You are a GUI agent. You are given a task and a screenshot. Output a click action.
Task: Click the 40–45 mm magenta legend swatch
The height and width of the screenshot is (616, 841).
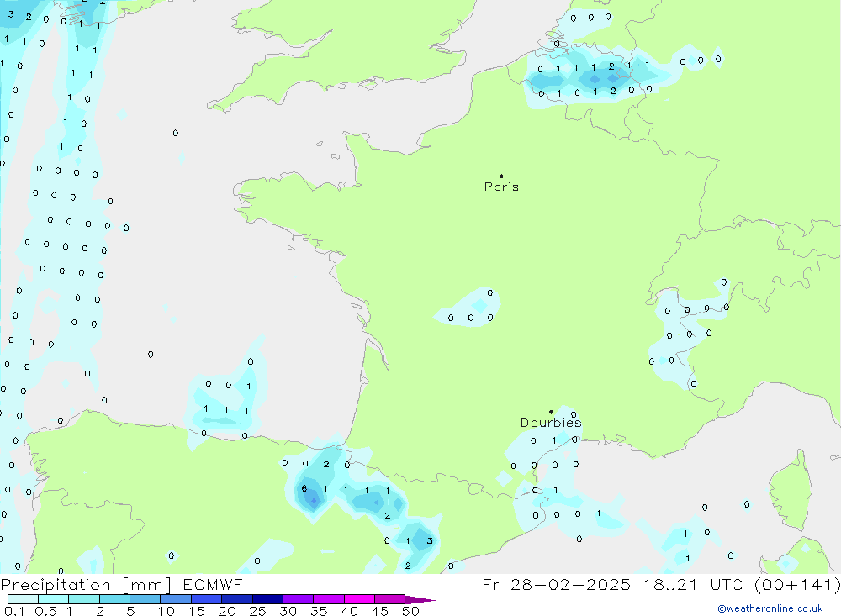point(359,599)
